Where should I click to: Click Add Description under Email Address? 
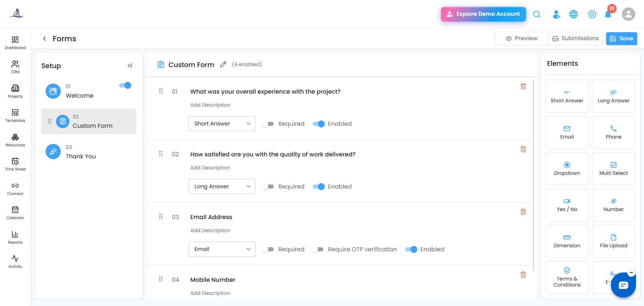pos(210,231)
